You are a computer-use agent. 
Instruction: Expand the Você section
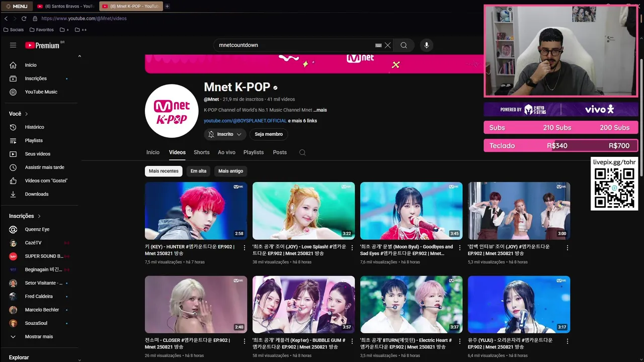tap(19, 114)
